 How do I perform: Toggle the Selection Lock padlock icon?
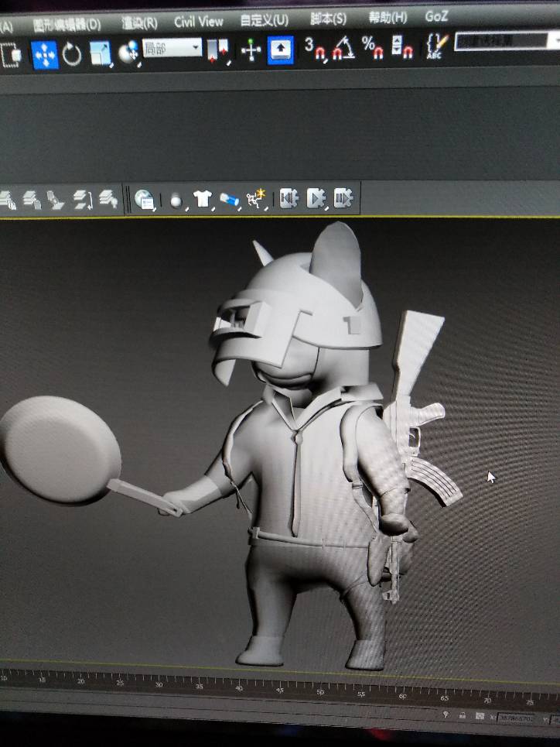[x=462, y=715]
